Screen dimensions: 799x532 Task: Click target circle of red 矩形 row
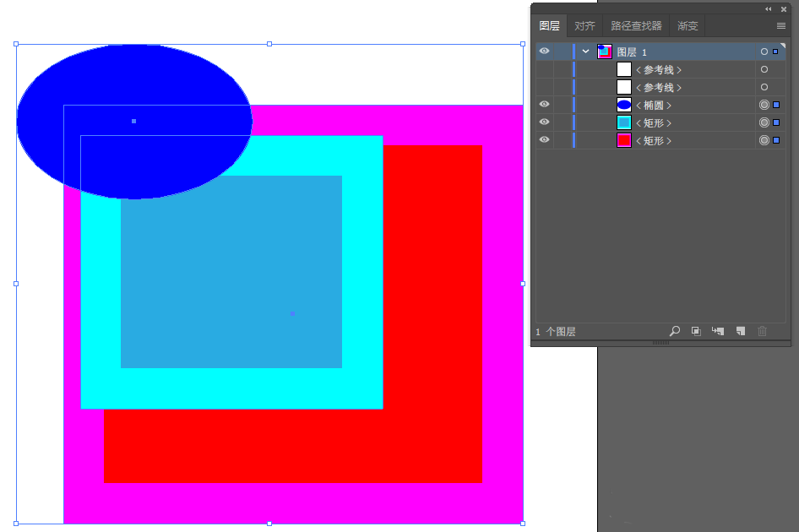point(764,140)
